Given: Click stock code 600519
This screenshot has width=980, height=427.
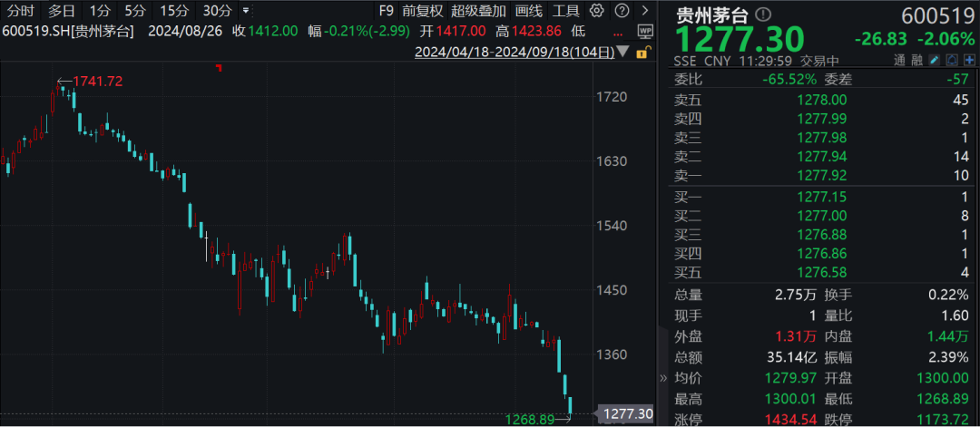Looking at the screenshot, I should [x=937, y=15].
